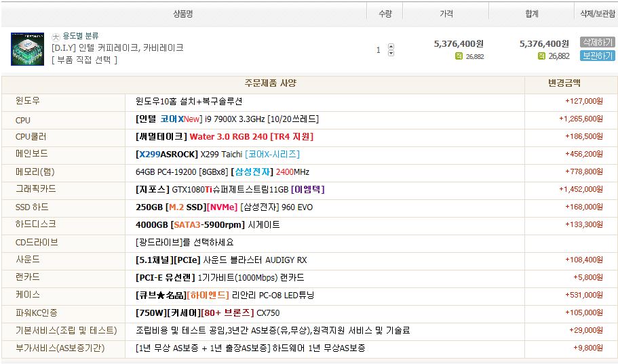The height and width of the screenshot is (364, 618).
Task: Click the 변경금액 column header
Action: [x=564, y=83]
